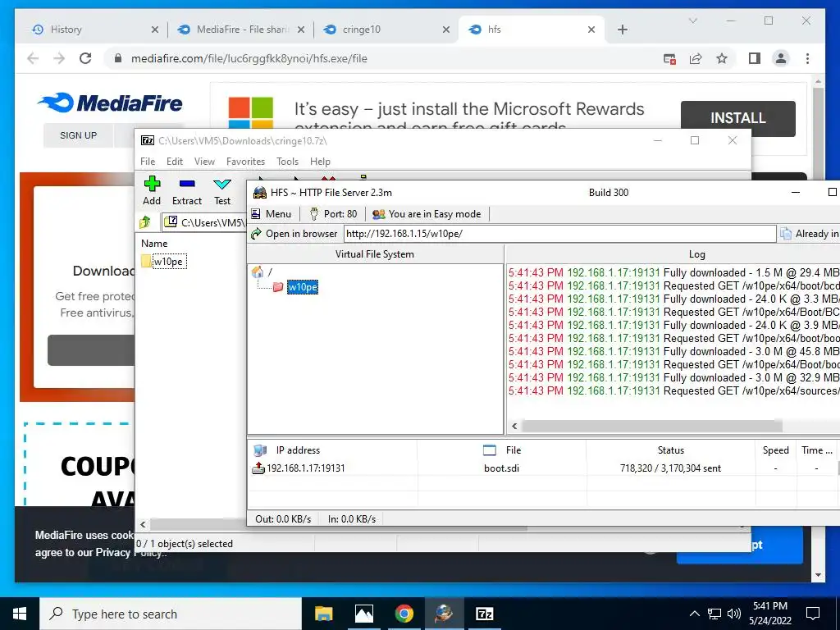The image size is (840, 630).
Task: Click the volume speaker tray icon
Action: pyautogui.click(x=734, y=614)
